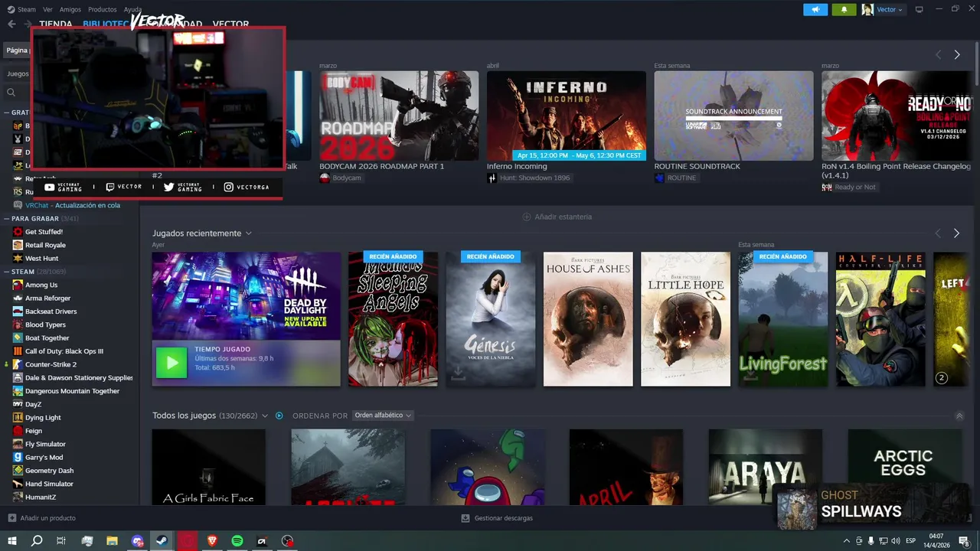
Task: Open Windows taskbar search
Action: (x=36, y=541)
